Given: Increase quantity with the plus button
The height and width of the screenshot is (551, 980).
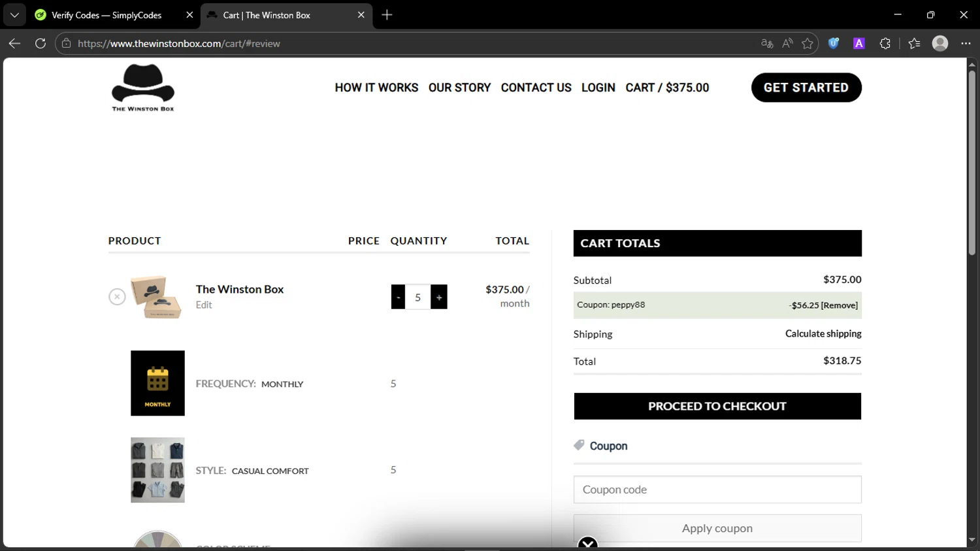Looking at the screenshot, I should pyautogui.click(x=439, y=297).
